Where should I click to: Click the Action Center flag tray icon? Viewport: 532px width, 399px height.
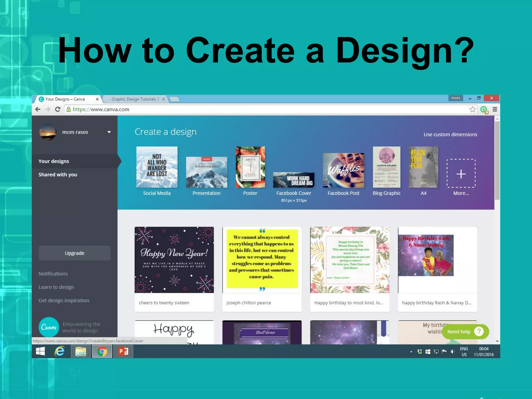444,351
